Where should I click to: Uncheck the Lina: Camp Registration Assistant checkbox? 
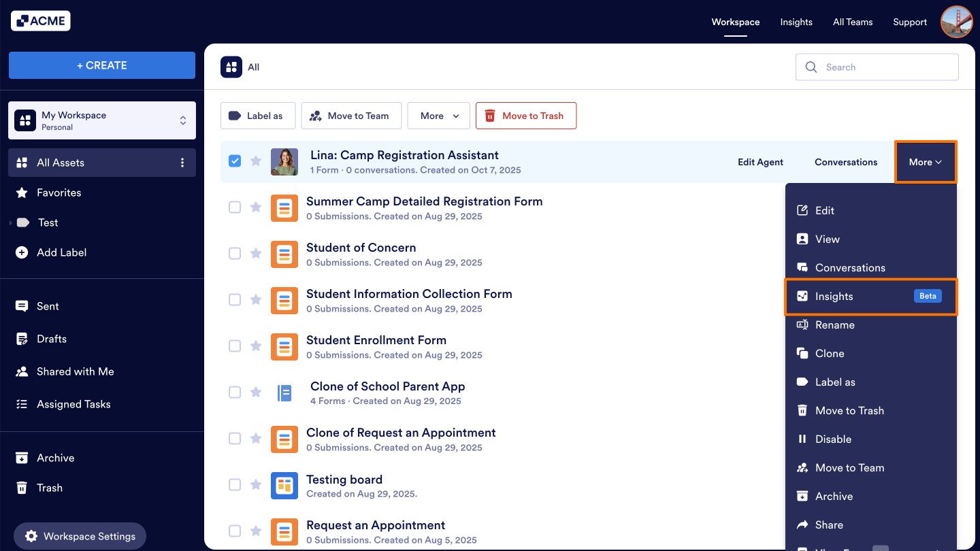click(235, 161)
